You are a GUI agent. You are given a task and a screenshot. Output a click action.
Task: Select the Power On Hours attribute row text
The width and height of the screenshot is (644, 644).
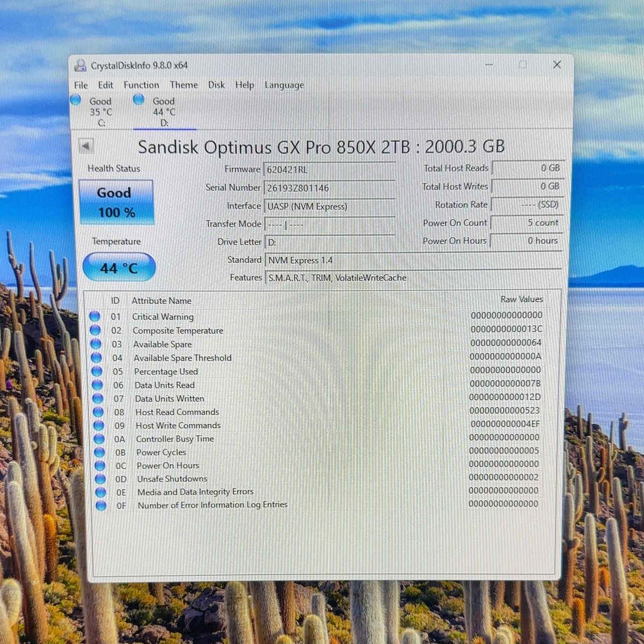168,465
